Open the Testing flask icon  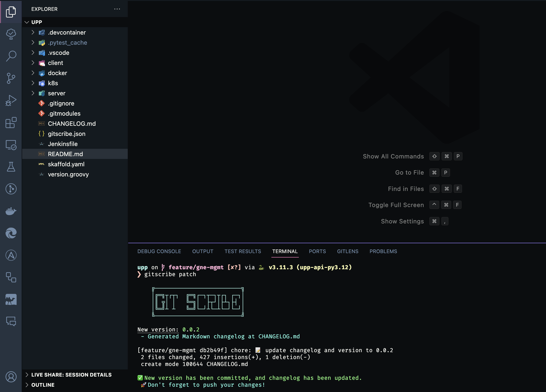(x=11, y=167)
